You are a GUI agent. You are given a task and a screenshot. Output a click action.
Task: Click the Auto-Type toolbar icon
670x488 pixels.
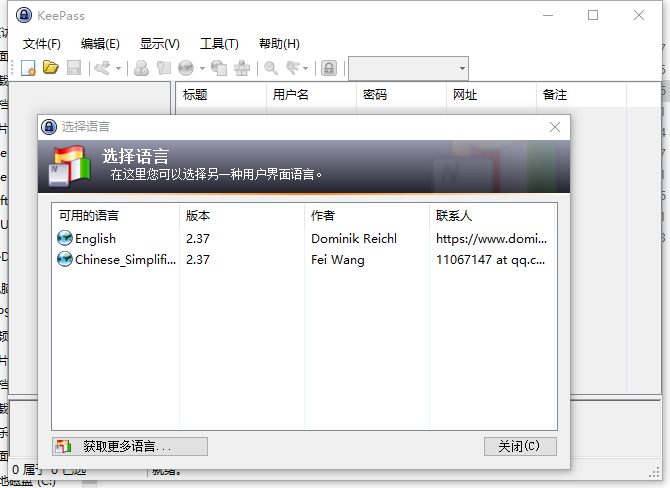[242, 68]
